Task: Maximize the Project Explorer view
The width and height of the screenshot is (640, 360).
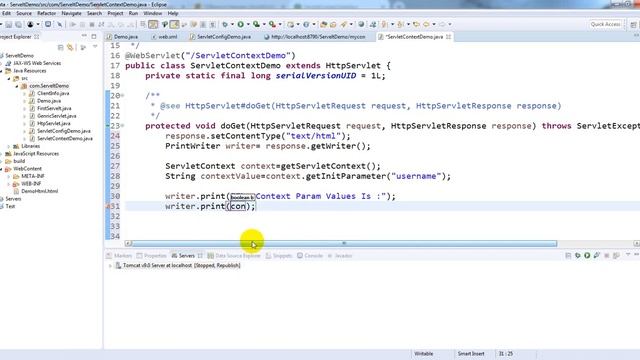Action: 94,37
